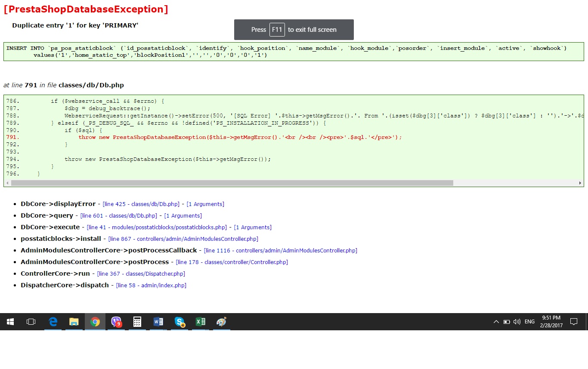Screen dimensions: 588x369
Task: Open the line 178 Controller.php link
Action: (x=232, y=262)
